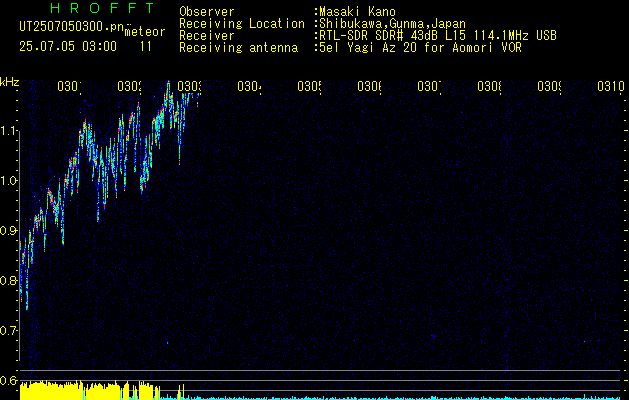Select the RTL-SDR SDR# 43dB receiver description
This screenshot has width=629, height=400.
(438, 36)
